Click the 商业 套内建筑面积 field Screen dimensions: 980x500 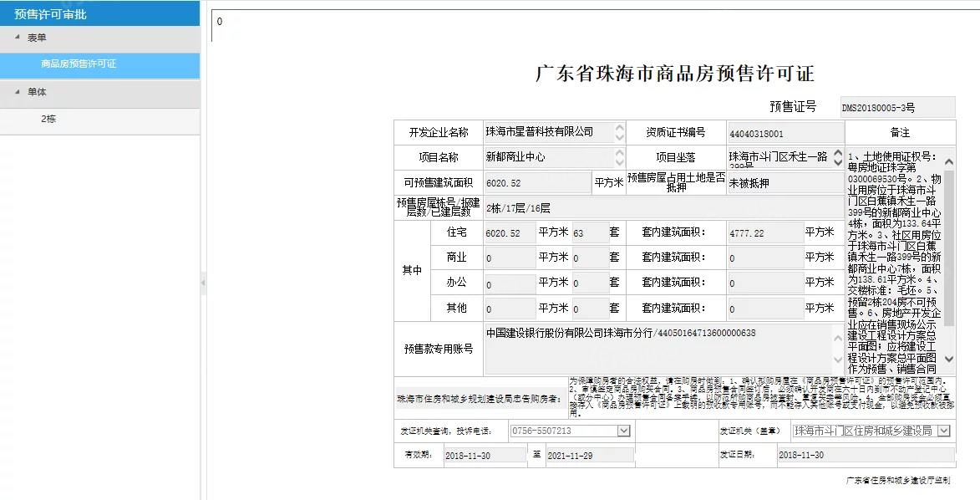tap(765, 258)
